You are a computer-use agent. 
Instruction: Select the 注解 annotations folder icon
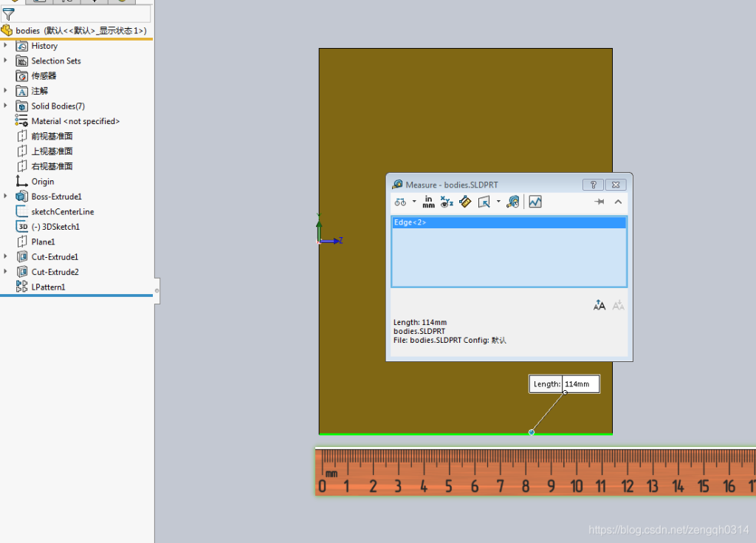pos(21,91)
